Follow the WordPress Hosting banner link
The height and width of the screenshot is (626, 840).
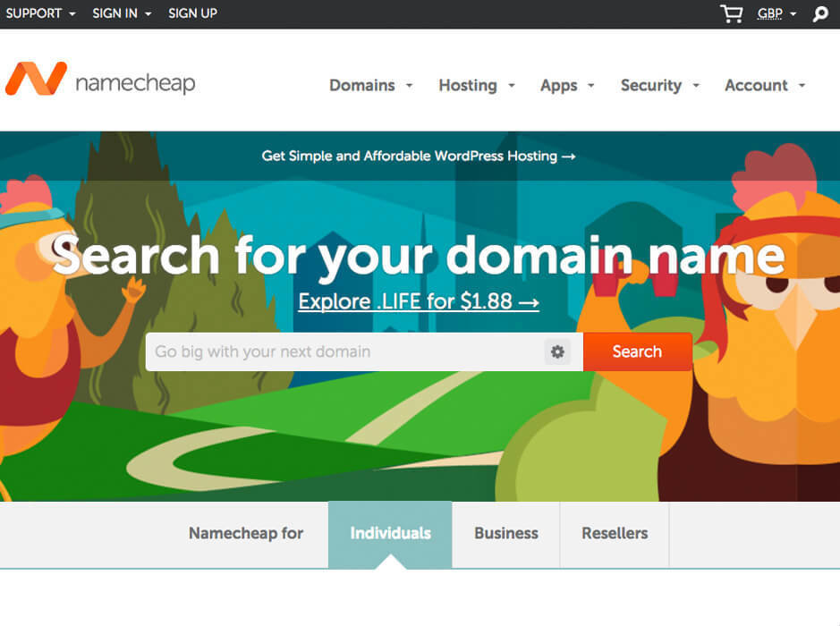point(419,156)
